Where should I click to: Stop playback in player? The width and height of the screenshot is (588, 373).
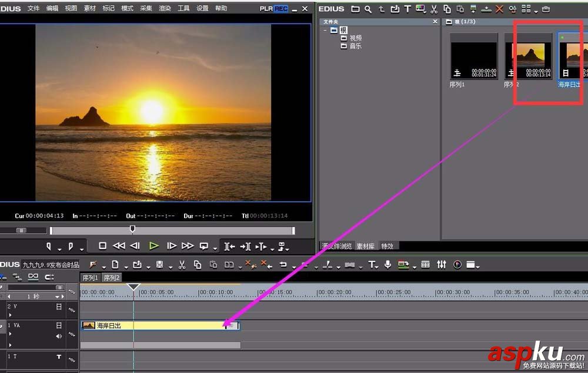click(102, 246)
